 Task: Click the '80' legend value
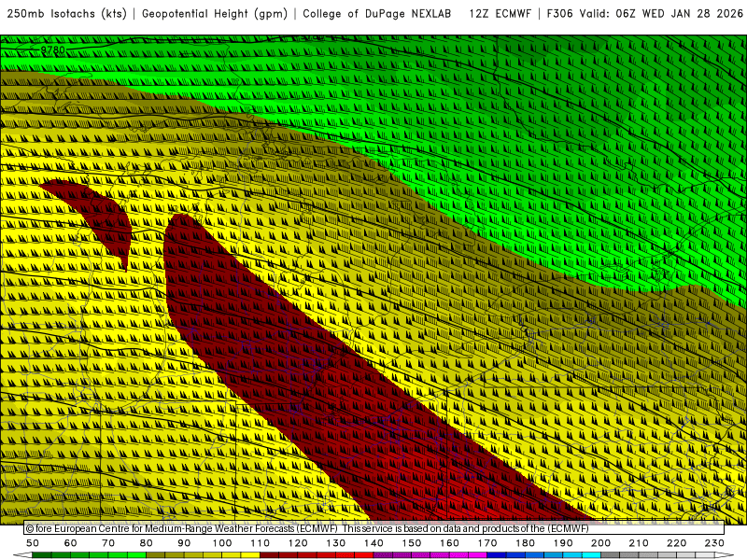tap(146, 543)
